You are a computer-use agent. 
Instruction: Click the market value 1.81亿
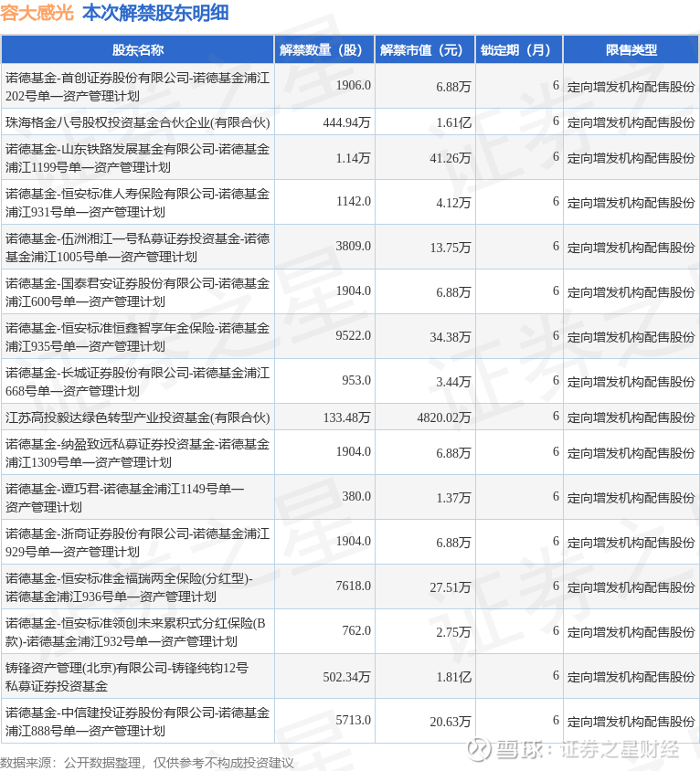coord(453,677)
